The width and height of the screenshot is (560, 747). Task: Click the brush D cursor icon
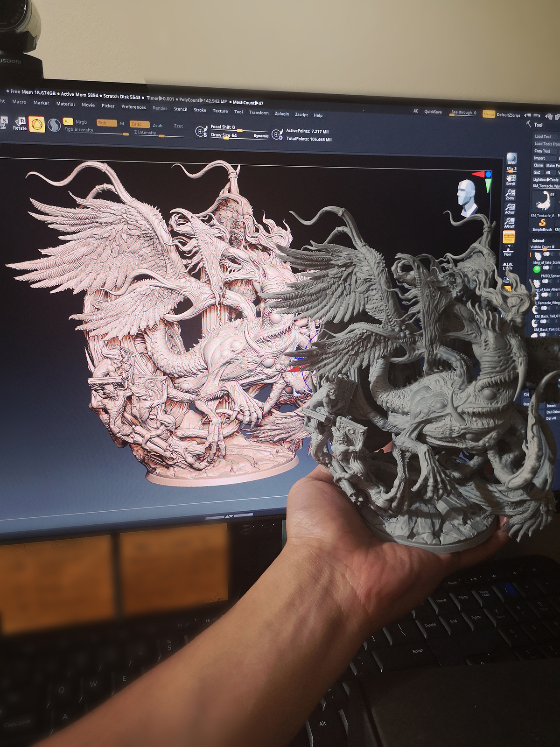coord(278,134)
